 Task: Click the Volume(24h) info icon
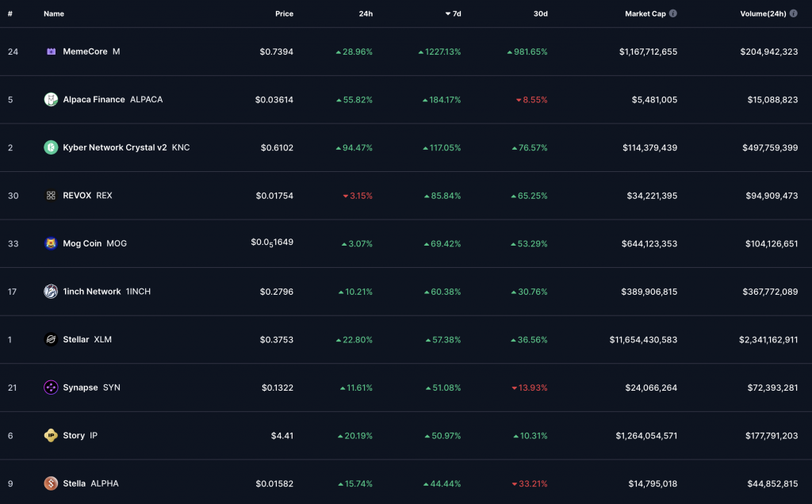(x=793, y=13)
